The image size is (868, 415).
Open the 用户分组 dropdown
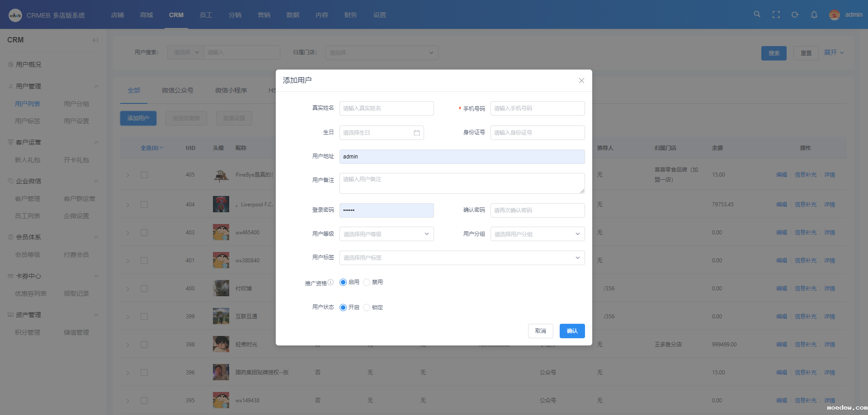point(537,234)
